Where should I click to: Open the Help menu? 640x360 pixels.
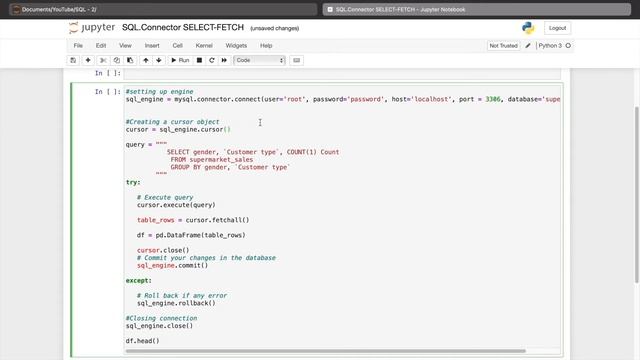point(266,46)
